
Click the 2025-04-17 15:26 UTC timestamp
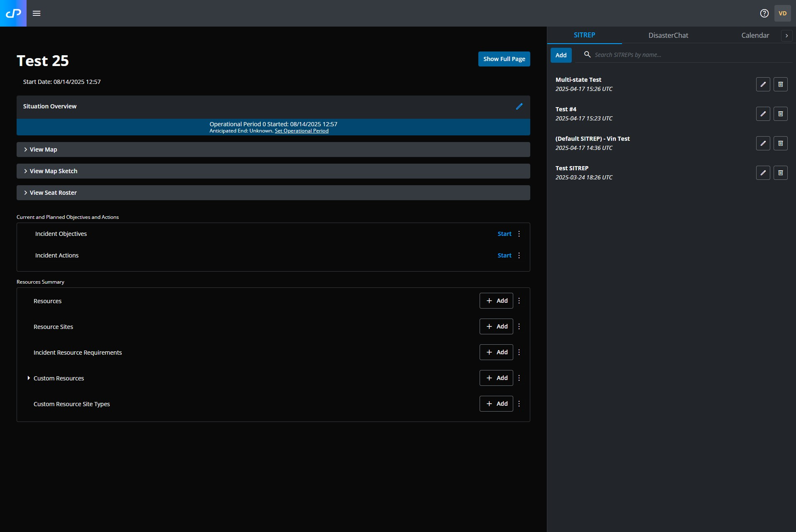[x=584, y=89]
